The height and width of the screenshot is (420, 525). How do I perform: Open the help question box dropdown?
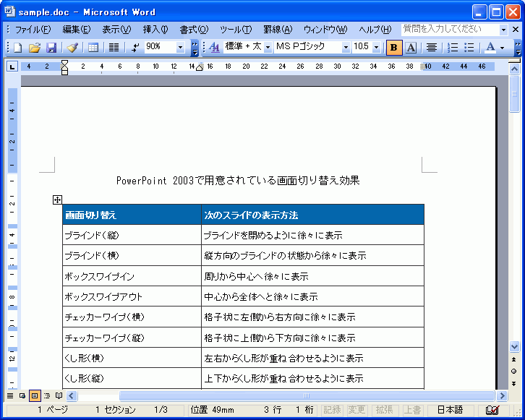pos(503,30)
